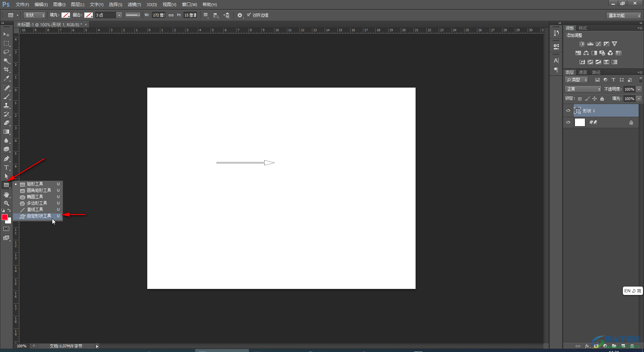Hide the 形状 1 layer
644x352 pixels.
click(x=568, y=111)
